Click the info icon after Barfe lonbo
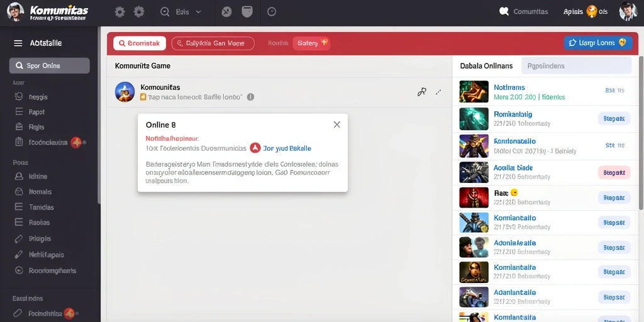This screenshot has width=644, height=322. click(x=250, y=97)
